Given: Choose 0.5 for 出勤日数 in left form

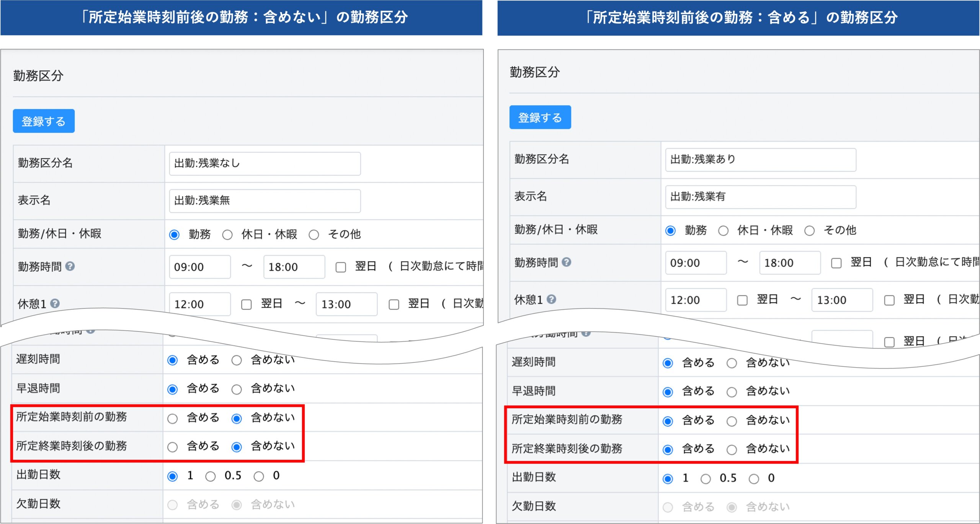Looking at the screenshot, I should (210, 477).
